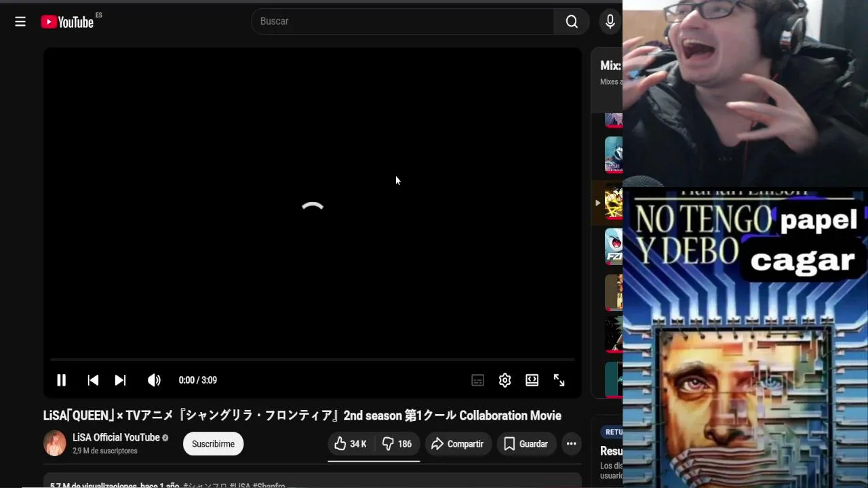Open player settings gear

[505, 380]
